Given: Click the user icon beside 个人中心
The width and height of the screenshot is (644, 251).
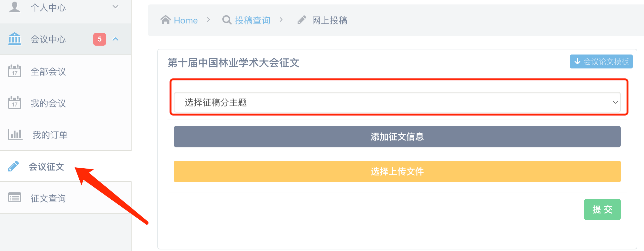Looking at the screenshot, I should (x=15, y=6).
